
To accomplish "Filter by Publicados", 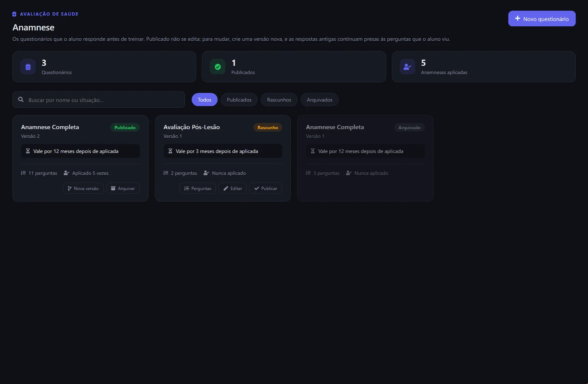I will [x=239, y=99].
